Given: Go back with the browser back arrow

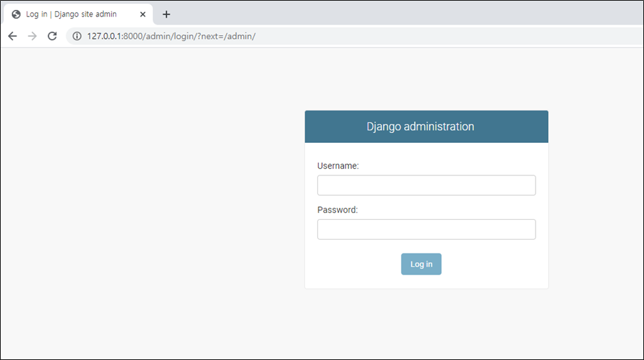Looking at the screenshot, I should coord(13,36).
